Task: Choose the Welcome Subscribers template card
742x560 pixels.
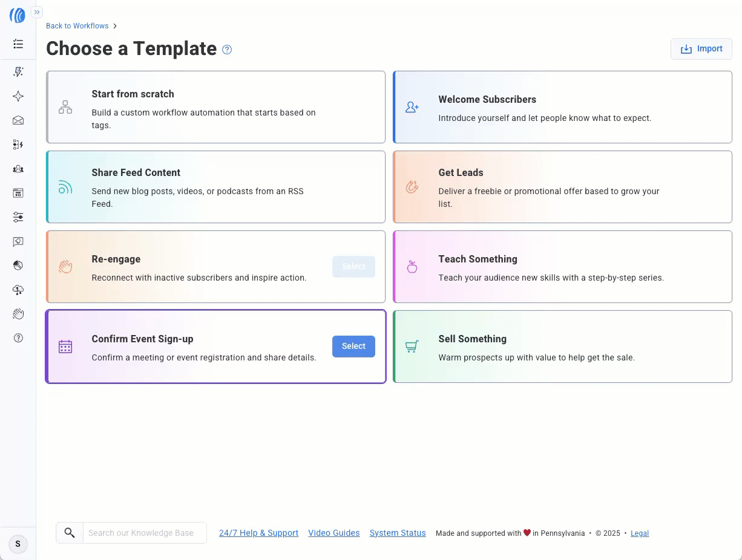Action: [562, 107]
